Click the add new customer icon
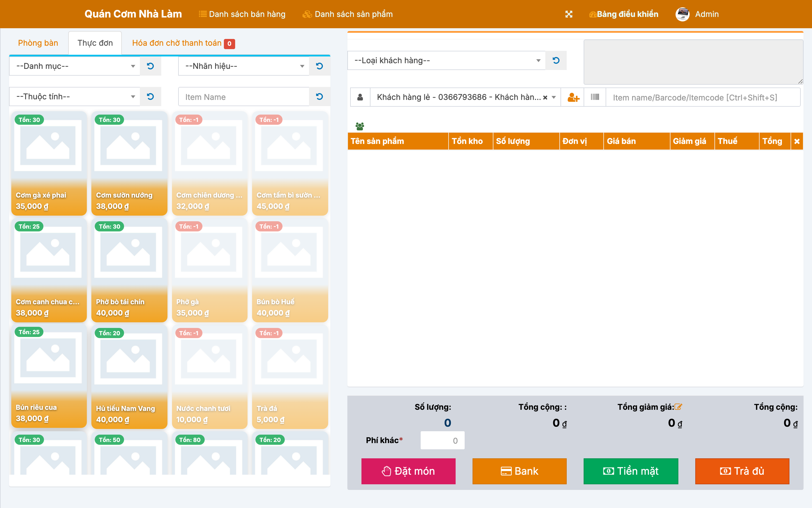This screenshot has height=508, width=812. tap(573, 97)
